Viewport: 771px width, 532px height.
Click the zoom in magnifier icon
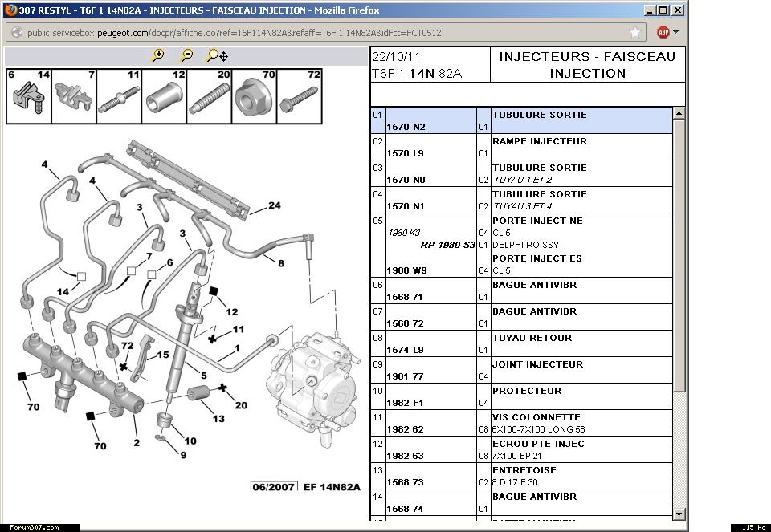[158, 55]
